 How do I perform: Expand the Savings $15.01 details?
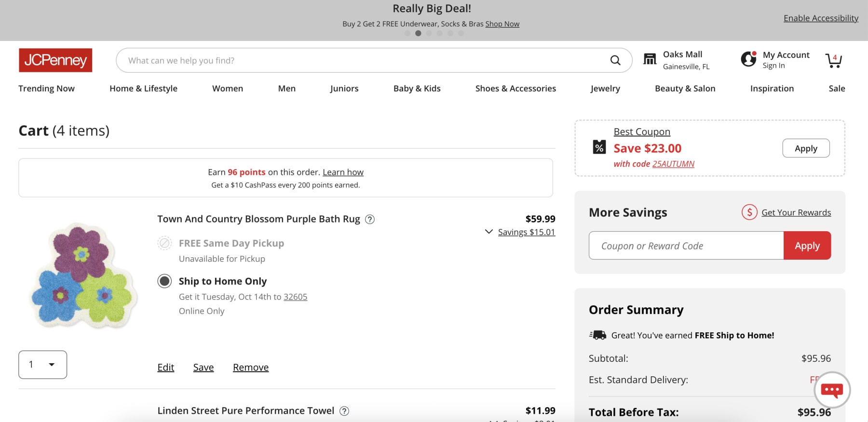520,232
